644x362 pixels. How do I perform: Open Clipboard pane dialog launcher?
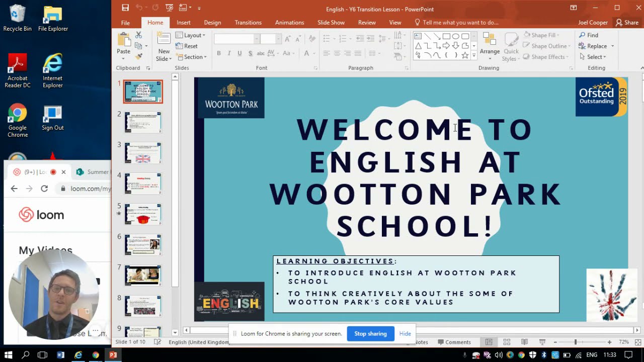[148, 68]
